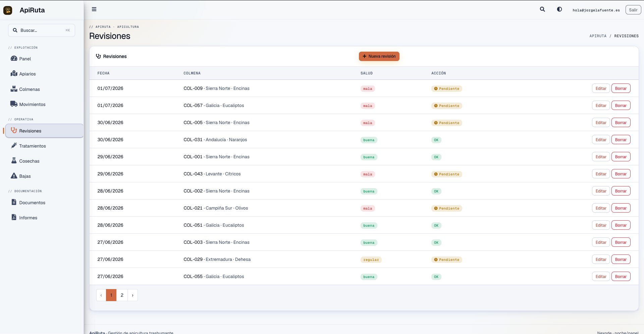Image resolution: width=644 pixels, height=334 pixels.
Task: Focus the Buscar sidebar search field
Action: pos(42,30)
